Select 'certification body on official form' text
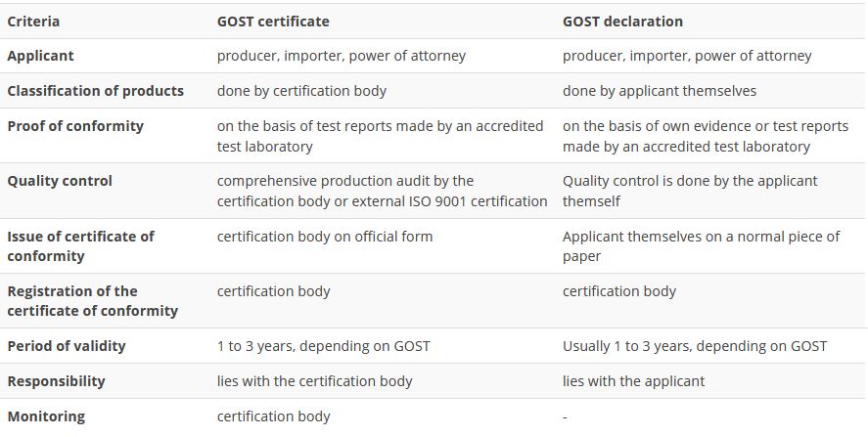This screenshot has height=437, width=868. pyautogui.click(x=325, y=237)
